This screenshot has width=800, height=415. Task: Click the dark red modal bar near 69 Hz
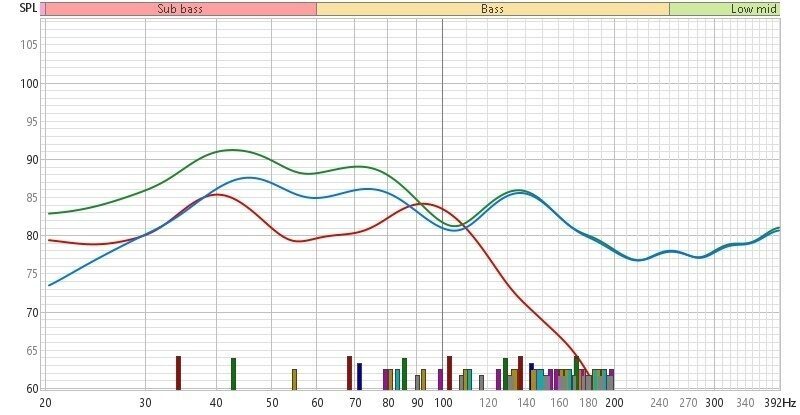349,373
